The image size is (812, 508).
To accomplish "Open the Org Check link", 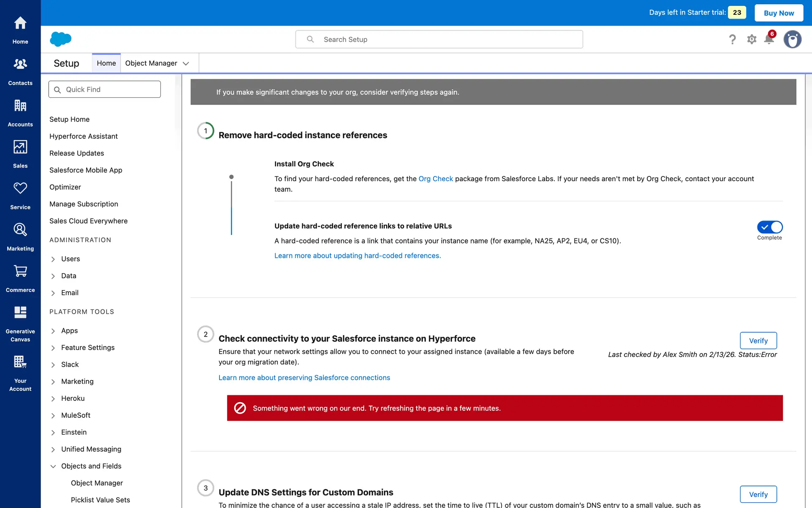I will click(x=435, y=179).
